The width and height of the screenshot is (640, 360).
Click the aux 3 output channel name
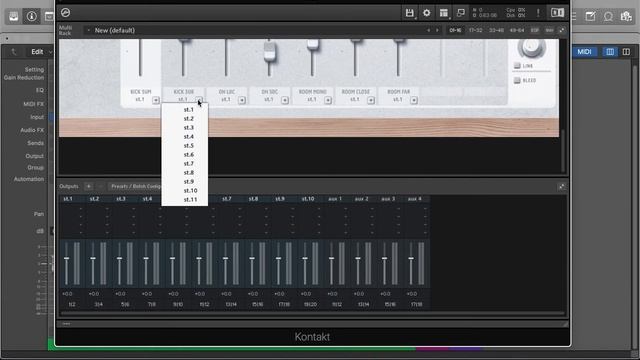click(388, 199)
